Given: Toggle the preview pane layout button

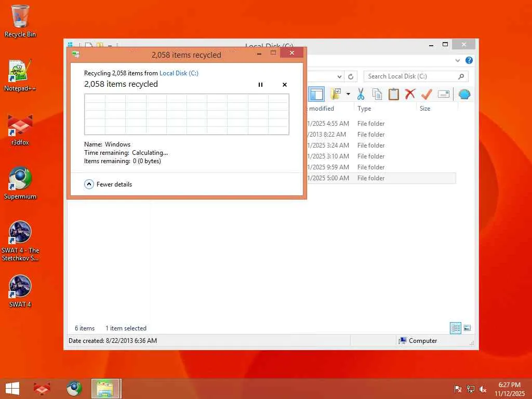Looking at the screenshot, I should coord(316,94).
